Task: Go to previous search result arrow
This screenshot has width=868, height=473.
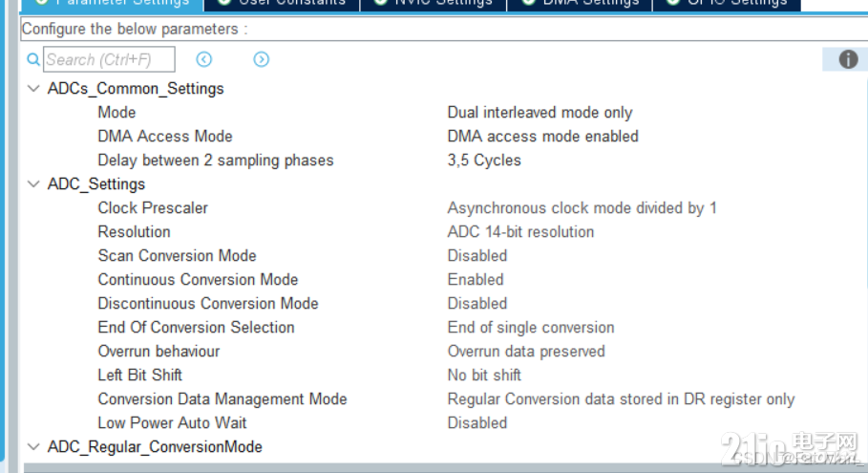Action: click(204, 59)
